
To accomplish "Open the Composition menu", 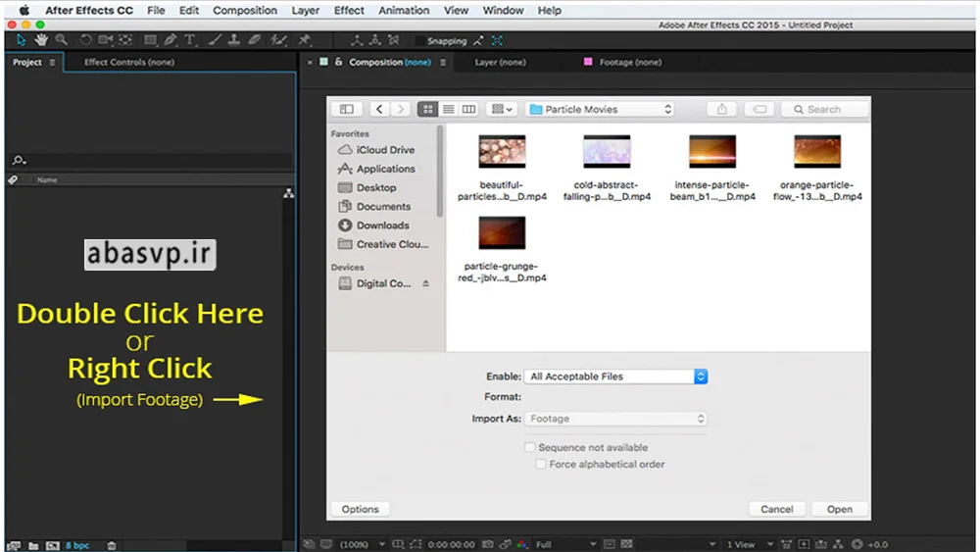I will [x=244, y=11].
